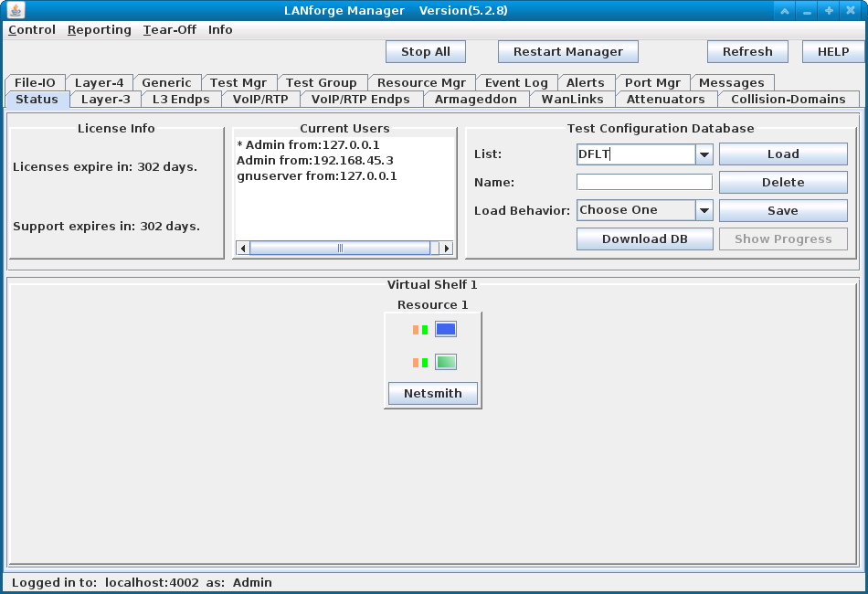Image resolution: width=868 pixels, height=594 pixels.
Task: Switch to the Messages tab
Action: (x=732, y=82)
